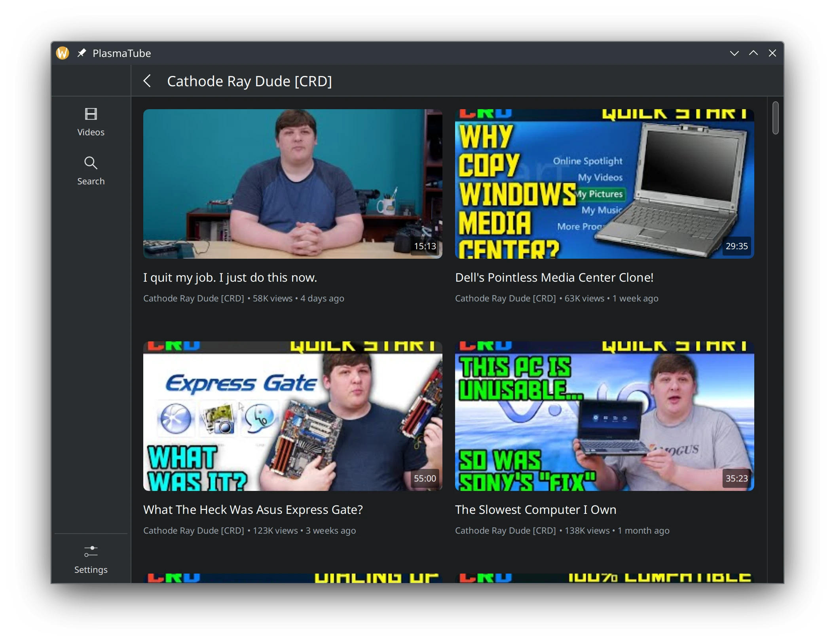Click the 35:23 duration badge
This screenshot has width=835, height=644.
tap(737, 478)
